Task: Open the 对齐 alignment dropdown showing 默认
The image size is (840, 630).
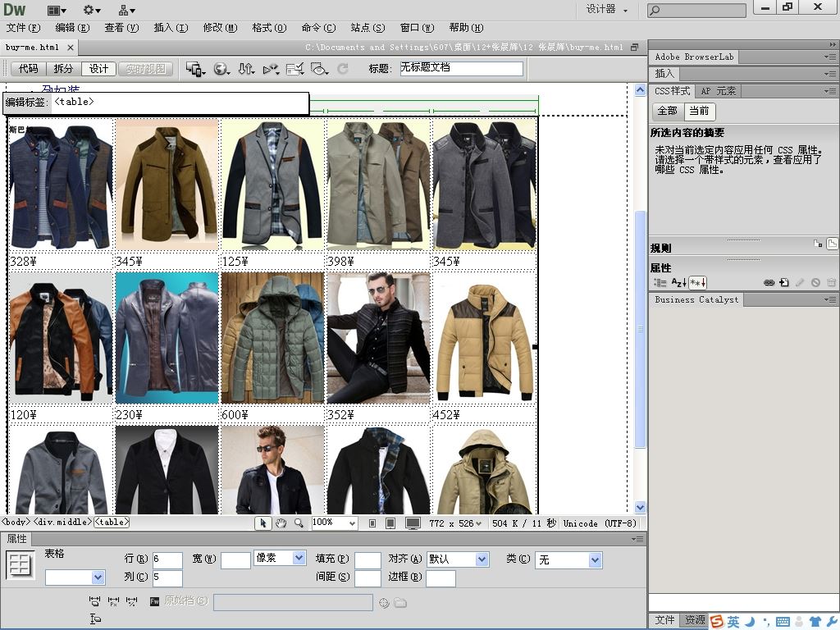Action: pos(457,559)
